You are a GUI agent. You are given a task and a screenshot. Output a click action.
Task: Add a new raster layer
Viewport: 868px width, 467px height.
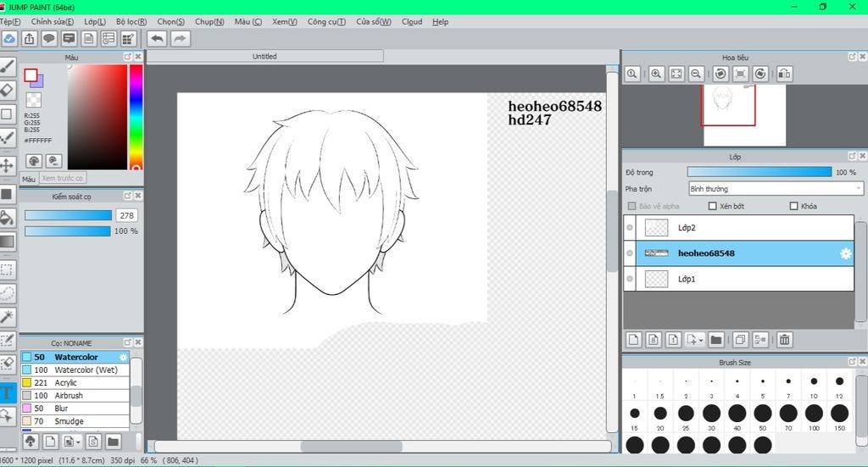click(634, 340)
